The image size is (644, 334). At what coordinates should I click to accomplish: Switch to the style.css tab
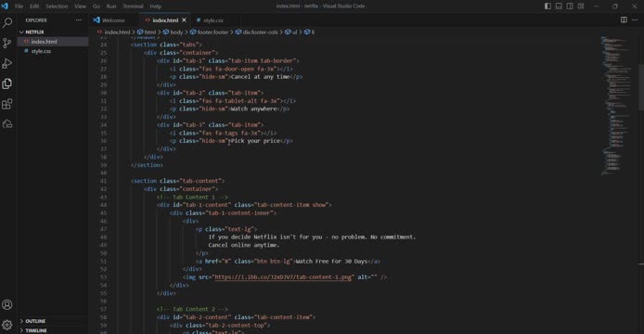[211, 20]
